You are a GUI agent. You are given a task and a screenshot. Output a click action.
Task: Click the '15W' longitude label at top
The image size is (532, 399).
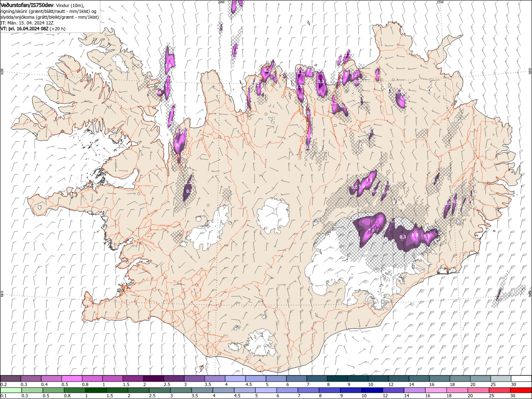click(440, 2)
